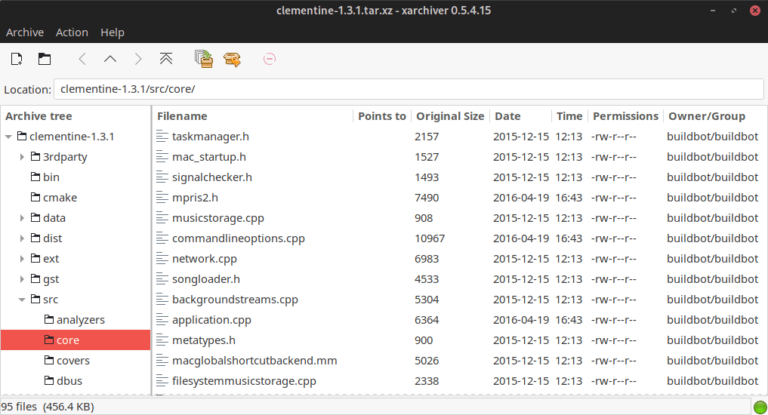Select file songloader.h

(x=206, y=279)
